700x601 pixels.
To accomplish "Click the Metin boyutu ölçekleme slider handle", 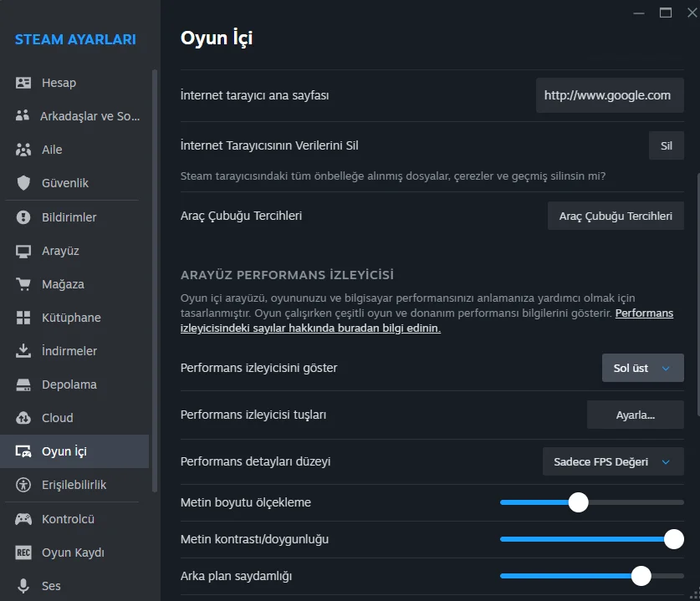I will click(x=578, y=502).
